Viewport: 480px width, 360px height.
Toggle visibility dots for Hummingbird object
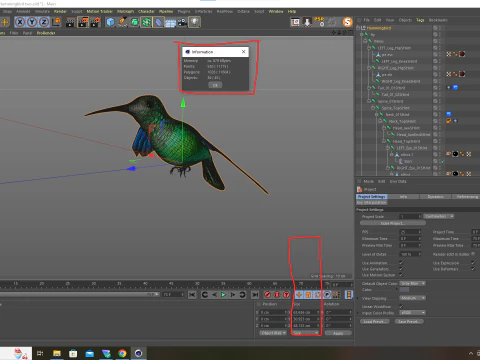[440, 28]
